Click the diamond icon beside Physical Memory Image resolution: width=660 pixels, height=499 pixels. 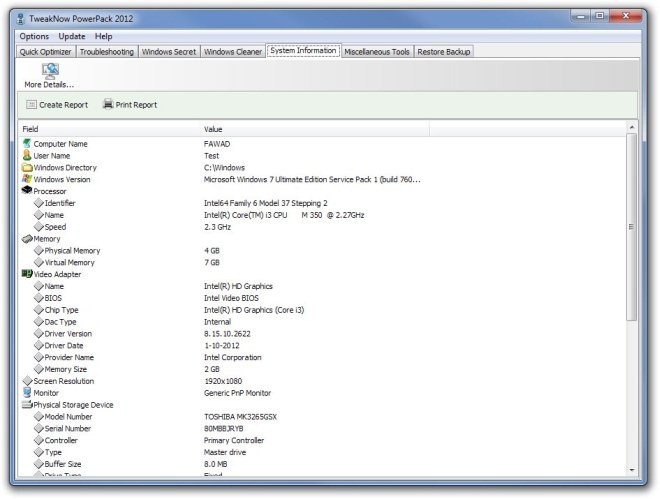(x=39, y=250)
